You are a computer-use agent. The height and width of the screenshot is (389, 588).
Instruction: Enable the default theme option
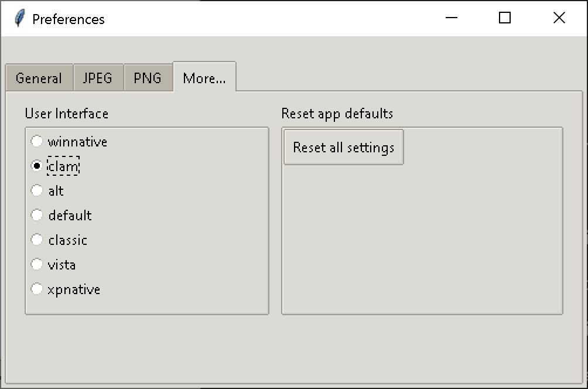(37, 216)
